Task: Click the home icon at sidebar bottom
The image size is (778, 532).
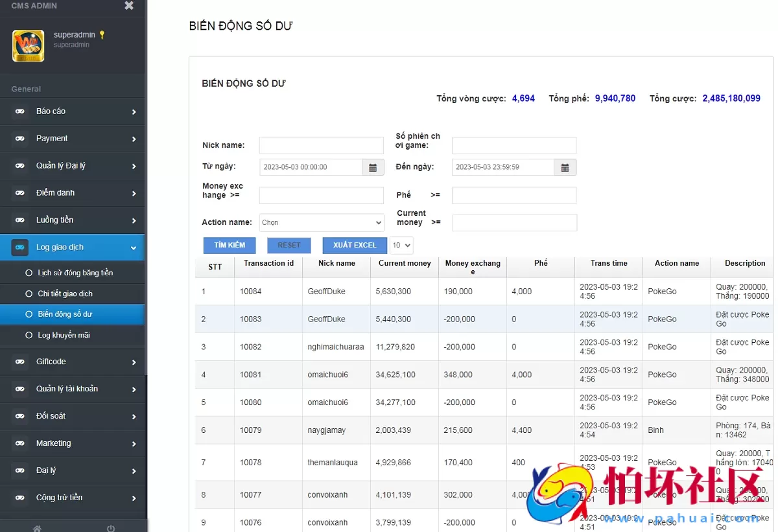Action: 37,527
